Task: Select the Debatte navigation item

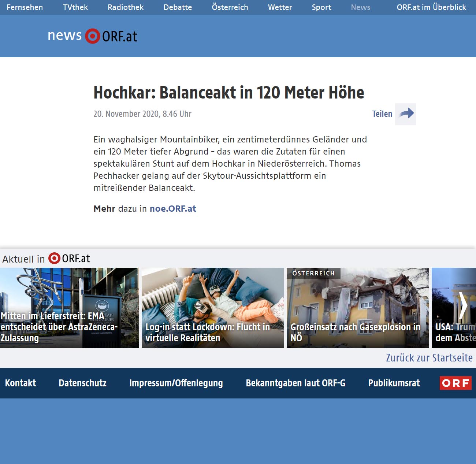Action: pos(178,7)
